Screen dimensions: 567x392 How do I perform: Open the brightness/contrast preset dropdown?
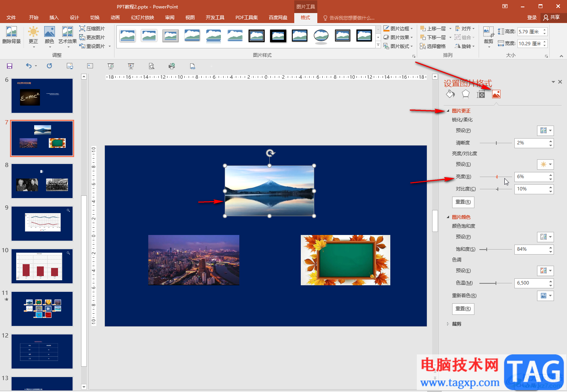[x=545, y=164]
